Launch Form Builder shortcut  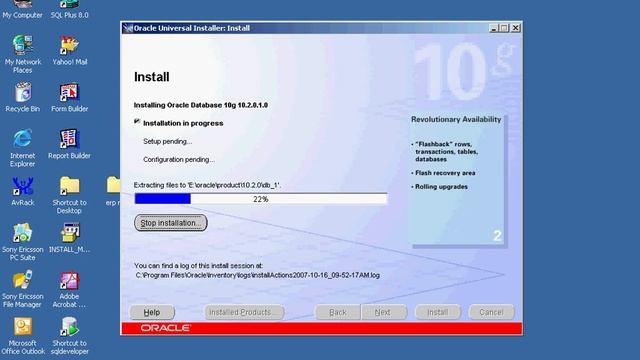tap(69, 98)
